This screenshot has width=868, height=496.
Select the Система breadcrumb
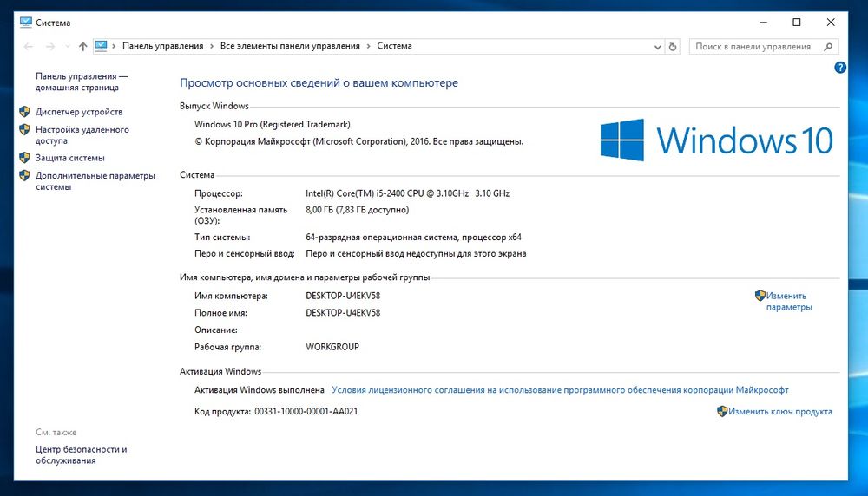coord(394,46)
